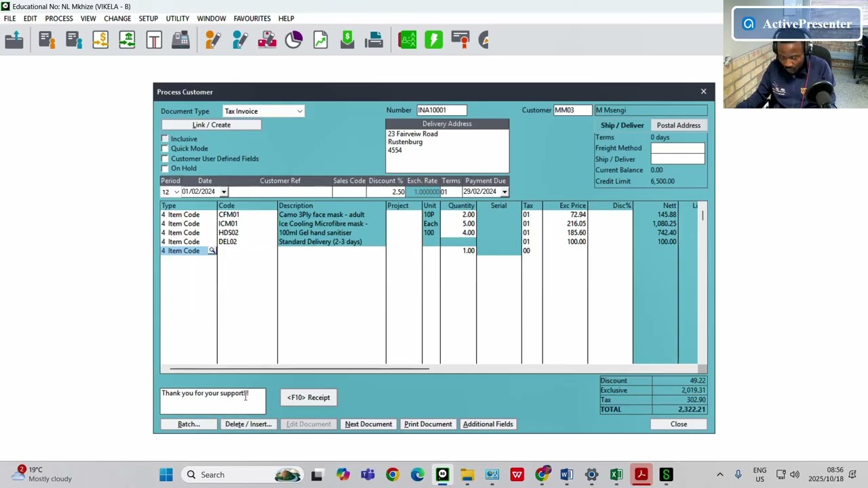Click the green line graph report icon
The height and width of the screenshot is (488, 868).
[321, 40]
